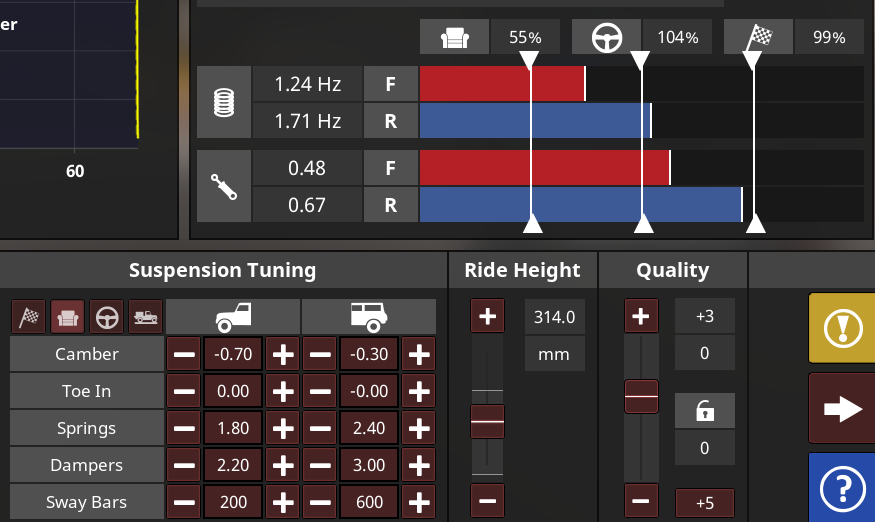The width and height of the screenshot is (875, 522).
Task: Click the +5 quality button
Action: [x=705, y=502]
